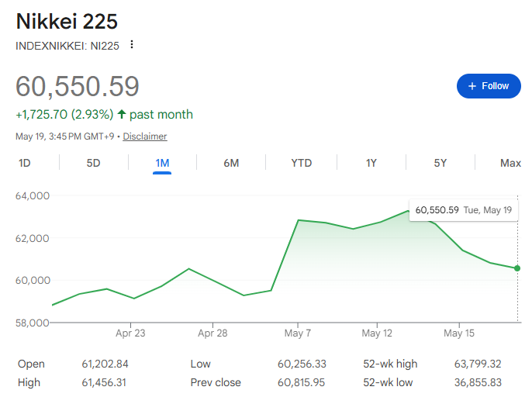Viewport: 532px width, 404px height.
Task: Click the +1,725.70 (2.93%) past month change
Action: pos(104,115)
